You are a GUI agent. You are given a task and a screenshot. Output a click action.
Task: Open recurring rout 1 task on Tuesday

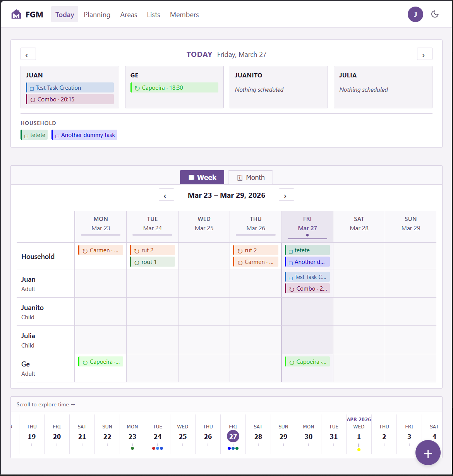click(x=152, y=262)
